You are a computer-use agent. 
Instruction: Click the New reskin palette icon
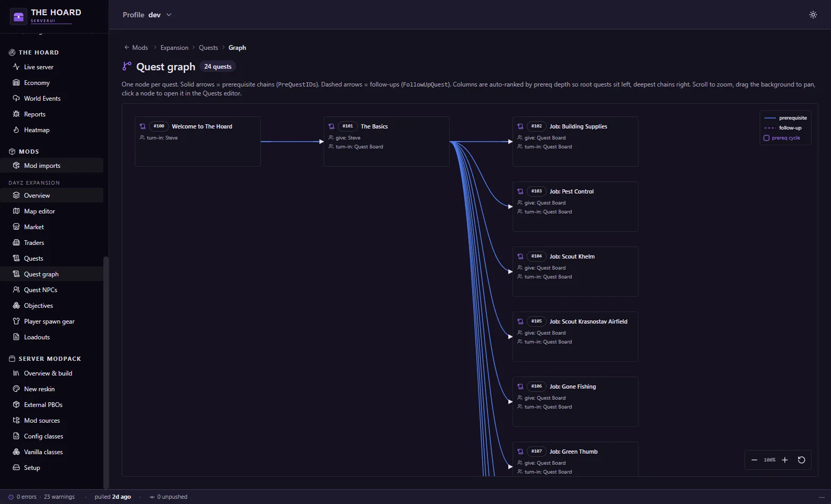point(16,389)
